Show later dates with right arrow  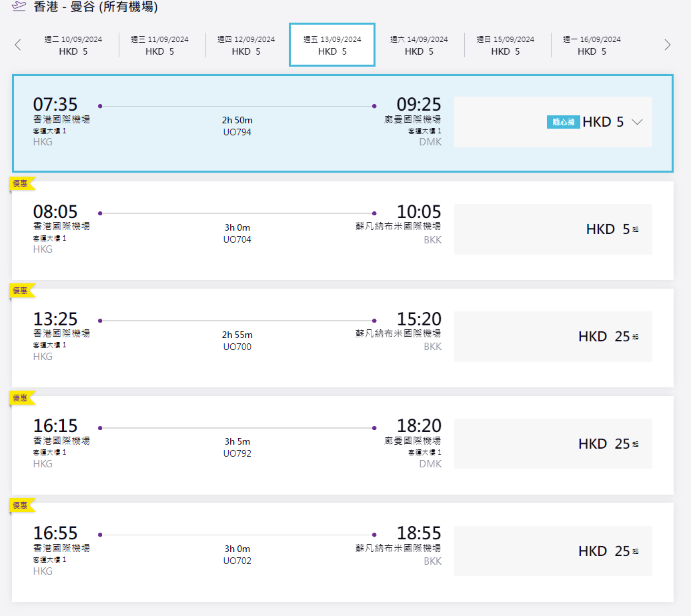tap(667, 45)
